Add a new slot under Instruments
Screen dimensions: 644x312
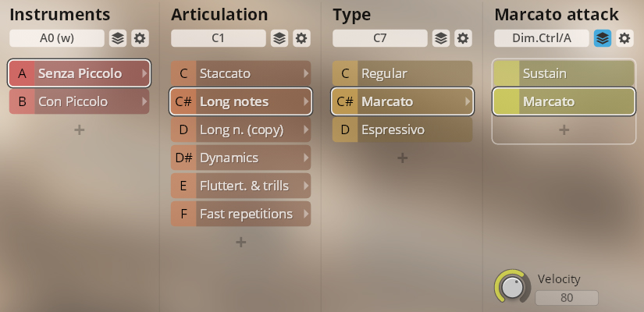[x=79, y=130]
